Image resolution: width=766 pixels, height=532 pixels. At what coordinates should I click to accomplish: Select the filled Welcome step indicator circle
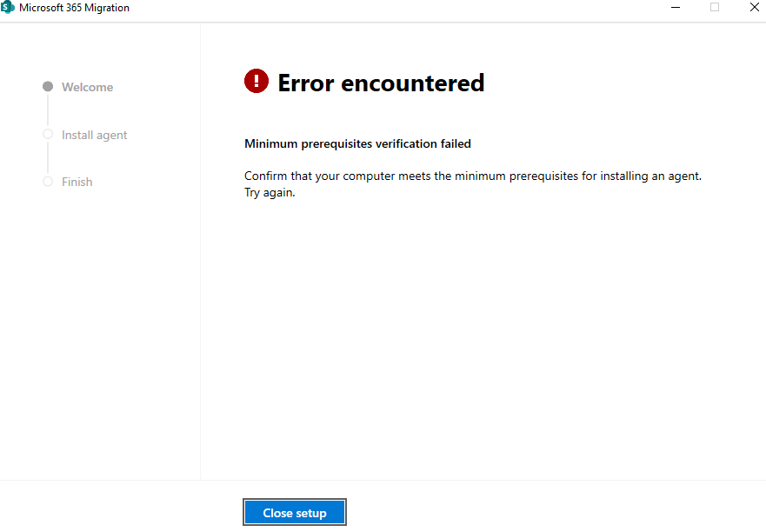[x=47, y=87]
